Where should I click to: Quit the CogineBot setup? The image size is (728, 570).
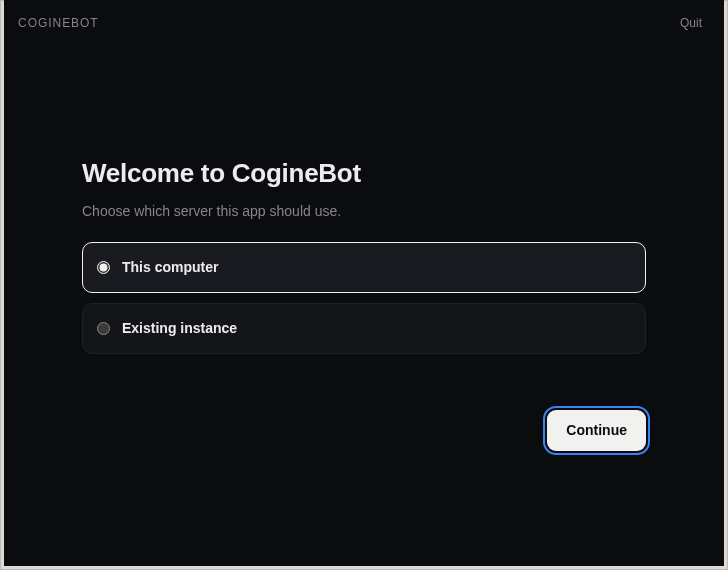coord(690,23)
